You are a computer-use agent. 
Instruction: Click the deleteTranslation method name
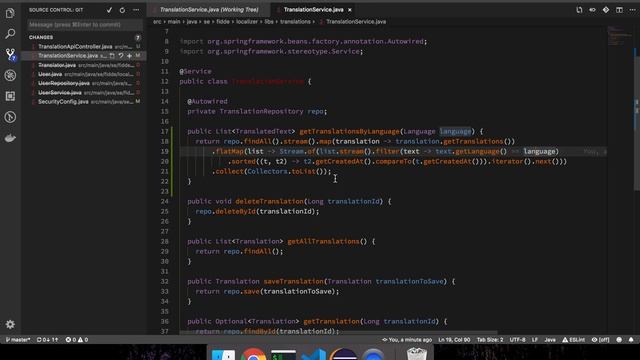[269, 201]
